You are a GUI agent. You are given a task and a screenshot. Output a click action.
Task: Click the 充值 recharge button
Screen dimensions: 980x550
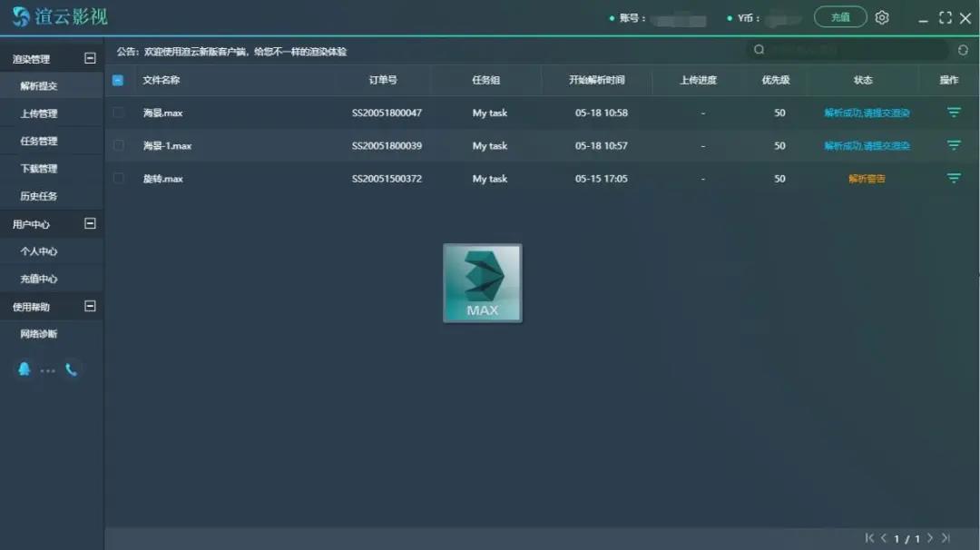coord(840,17)
